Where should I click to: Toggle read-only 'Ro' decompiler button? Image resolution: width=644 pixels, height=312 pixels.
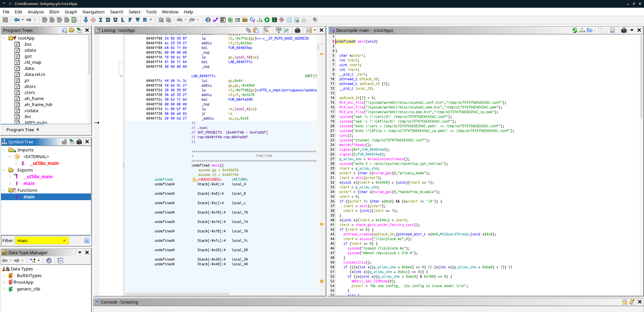click(589, 30)
